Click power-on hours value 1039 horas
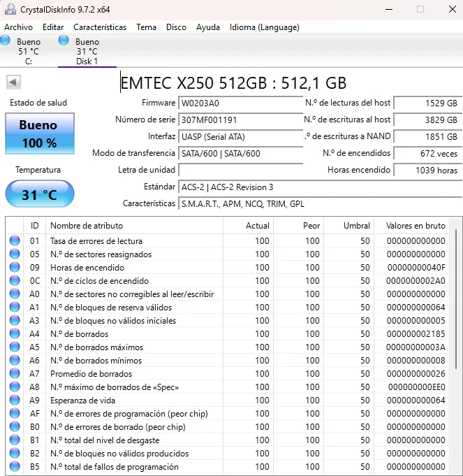 [x=428, y=170]
